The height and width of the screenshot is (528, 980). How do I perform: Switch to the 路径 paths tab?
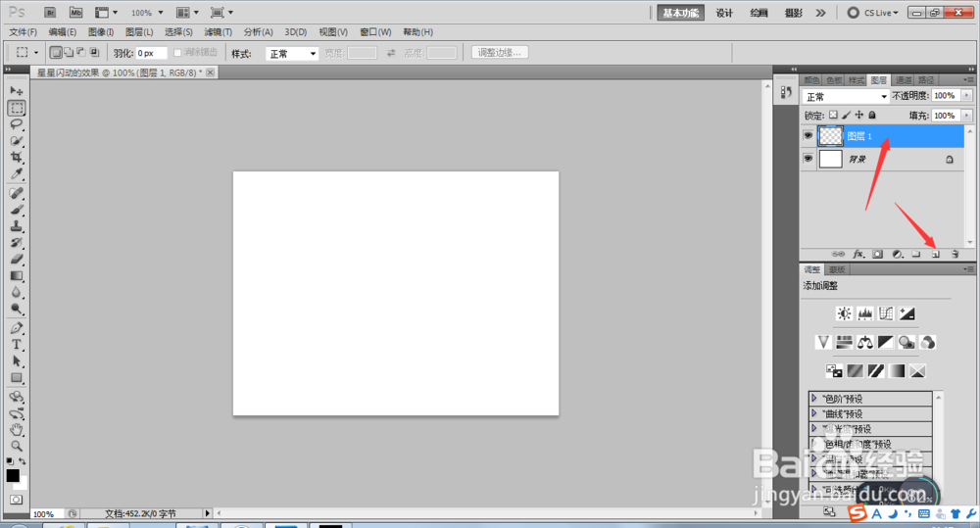pos(926,80)
